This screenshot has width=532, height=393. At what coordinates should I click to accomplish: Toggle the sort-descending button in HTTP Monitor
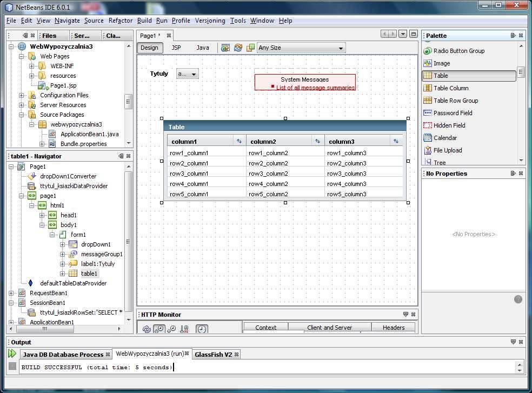(x=159, y=329)
